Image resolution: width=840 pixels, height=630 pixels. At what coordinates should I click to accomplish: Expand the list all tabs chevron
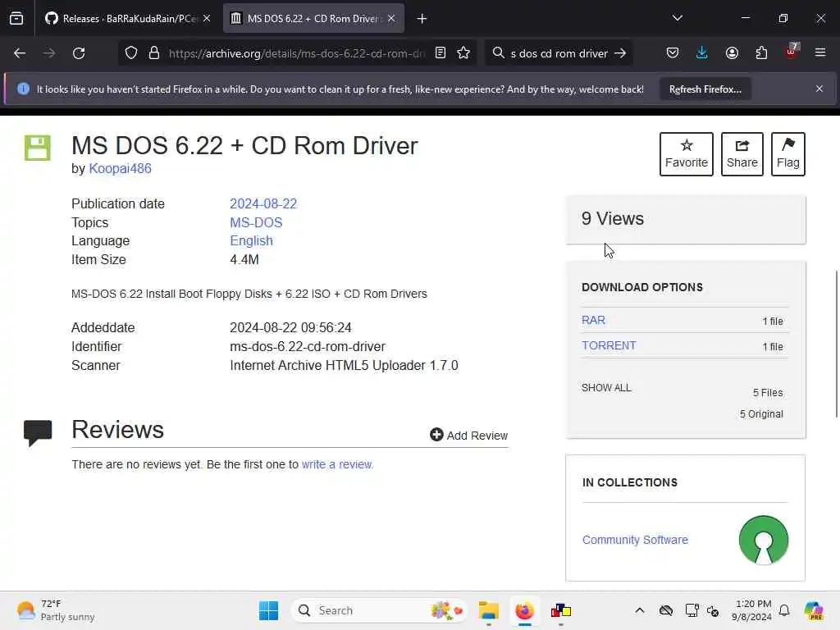678,18
